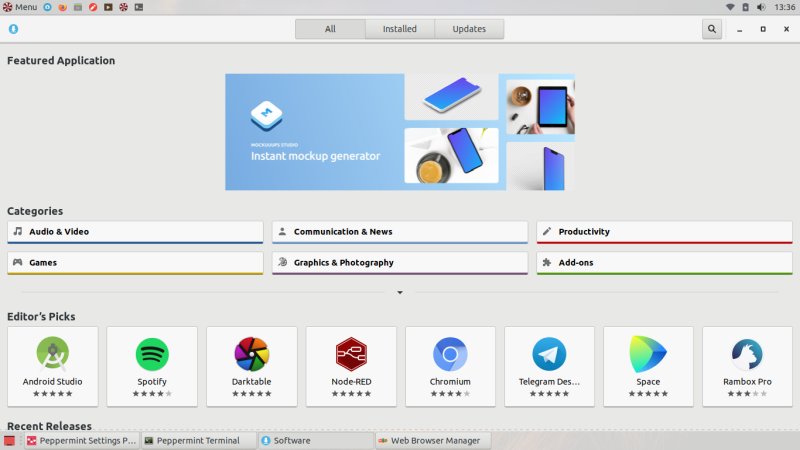This screenshot has width=800, height=450.
Task: Expand more categories with the down arrow
Action: tap(400, 292)
